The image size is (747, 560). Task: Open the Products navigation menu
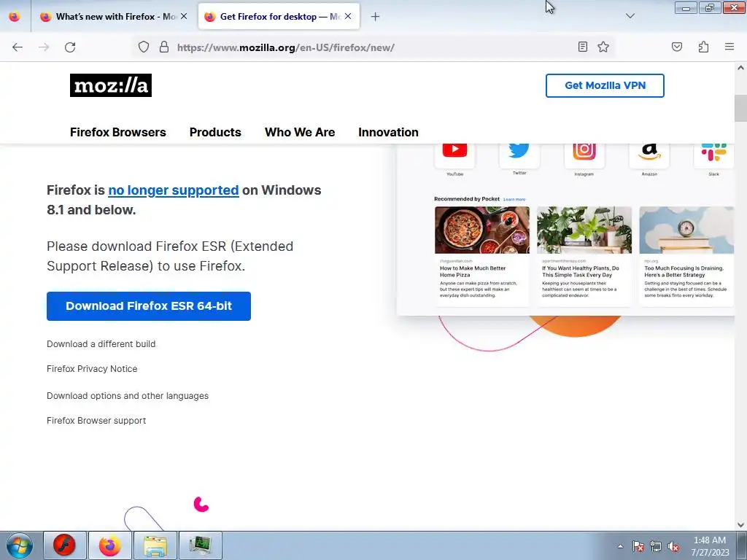coord(215,133)
